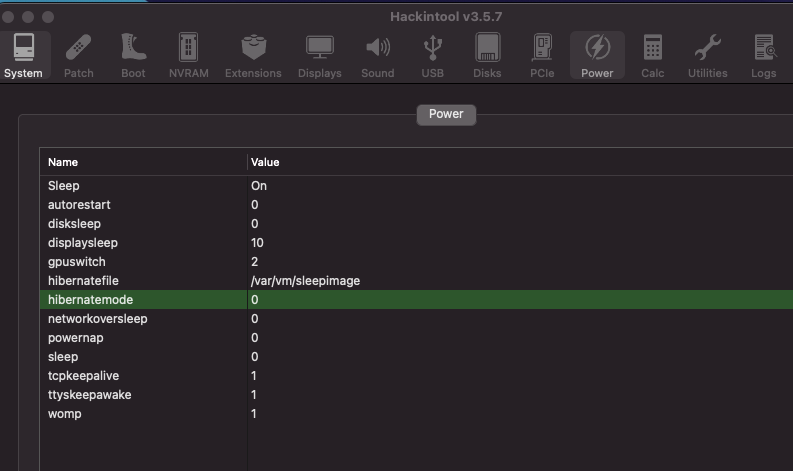Open the Patch section icon
Image resolution: width=793 pixels, height=471 pixels.
[79, 55]
